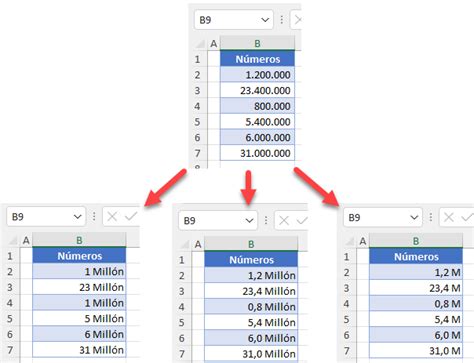Open Name Box dropdown in bottom-middle spreadsheet
Image resolution: width=474 pixels, height=363 pixels.
click(x=249, y=220)
